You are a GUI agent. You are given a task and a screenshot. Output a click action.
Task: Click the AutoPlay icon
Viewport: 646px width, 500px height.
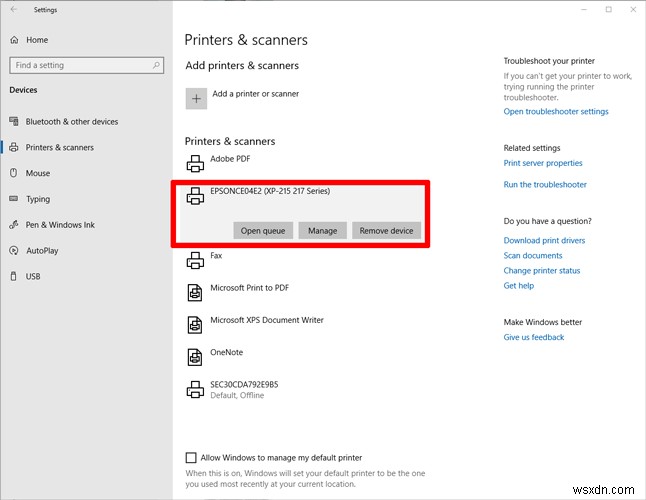pos(14,250)
